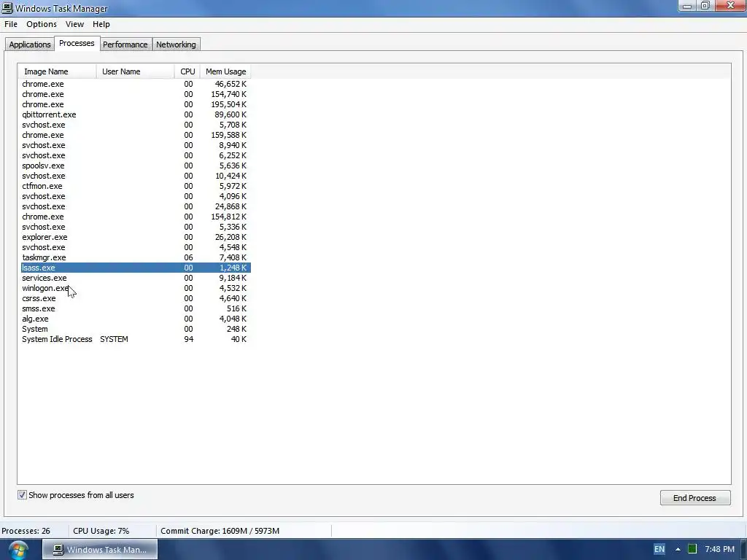The width and height of the screenshot is (747, 560).
Task: Click the CPU Usage: 7% status entry
Action: coord(101,531)
